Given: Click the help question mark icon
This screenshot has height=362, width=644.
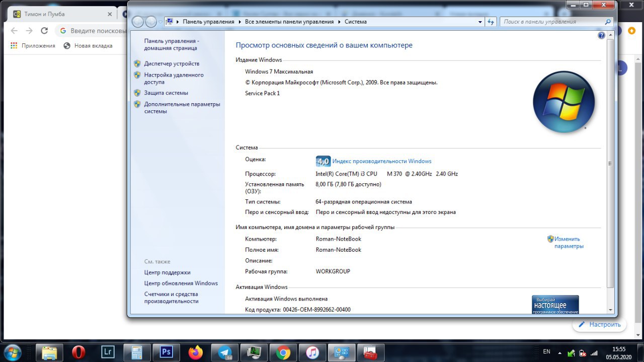Looking at the screenshot, I should [x=601, y=36].
